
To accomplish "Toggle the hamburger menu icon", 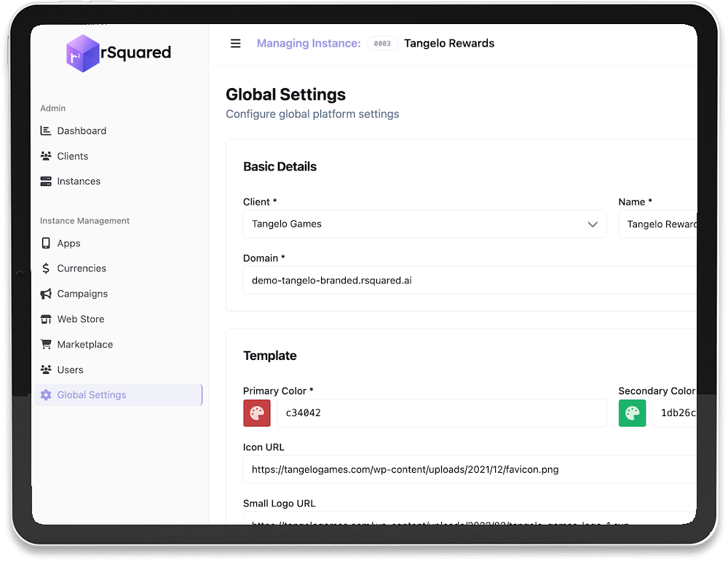I will click(x=235, y=44).
